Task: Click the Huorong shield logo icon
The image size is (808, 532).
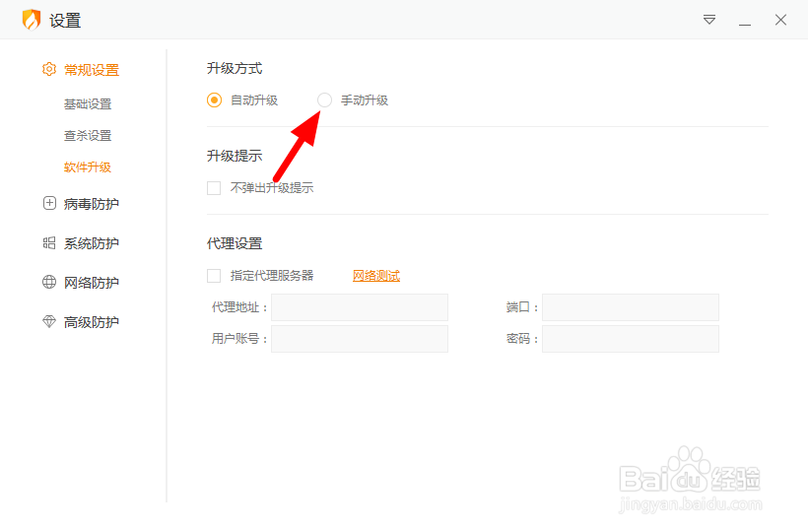Action: tap(32, 20)
